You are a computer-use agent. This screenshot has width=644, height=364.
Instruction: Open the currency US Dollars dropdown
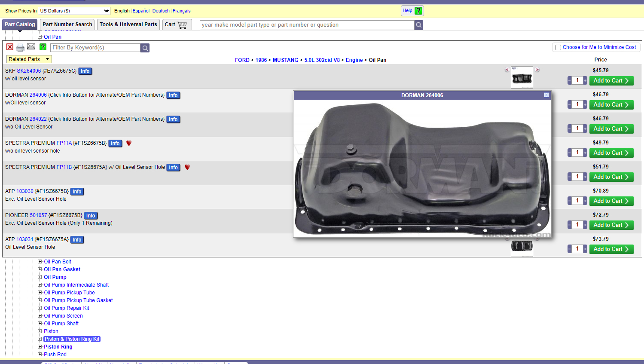[74, 11]
